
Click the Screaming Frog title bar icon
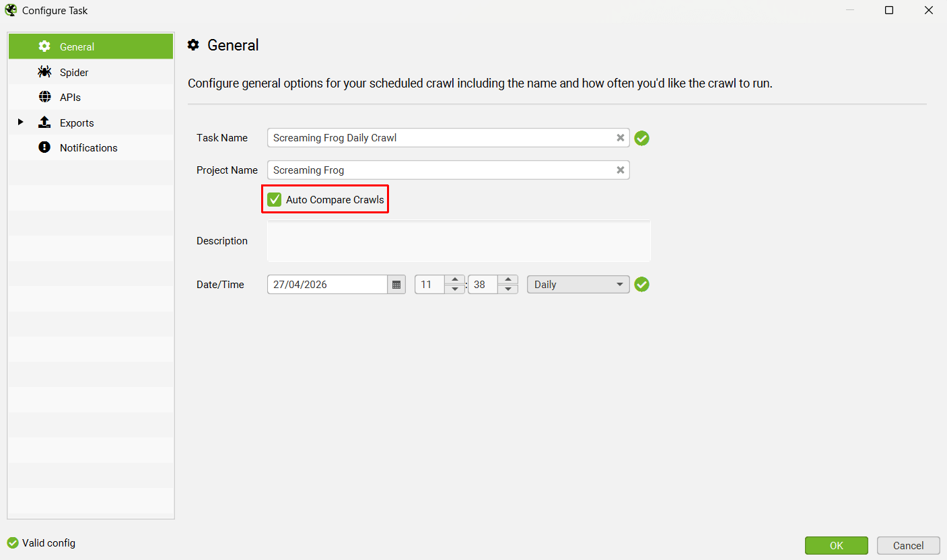(11, 10)
